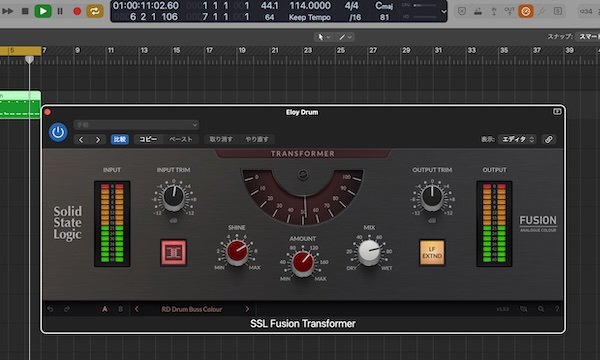The image size is (600, 360).
Task: Toggle the yellow Cycle loop button
Action: (x=95, y=11)
